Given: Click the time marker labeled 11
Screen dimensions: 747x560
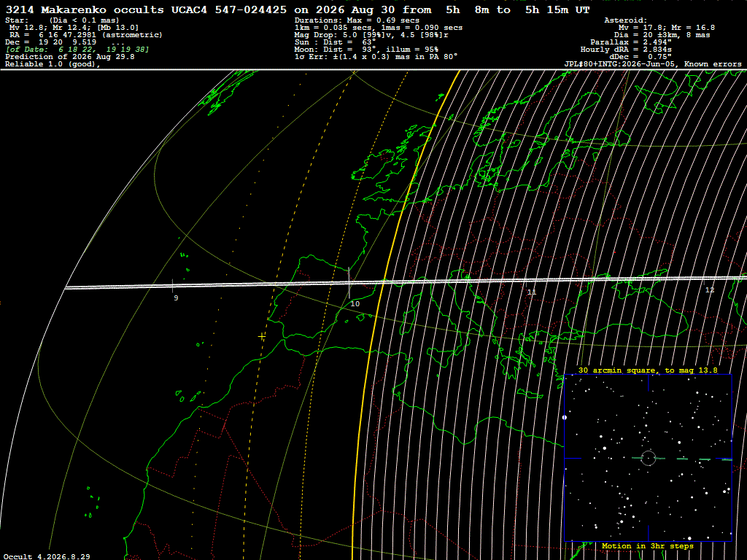Looking at the screenshot, I should coord(532,292).
